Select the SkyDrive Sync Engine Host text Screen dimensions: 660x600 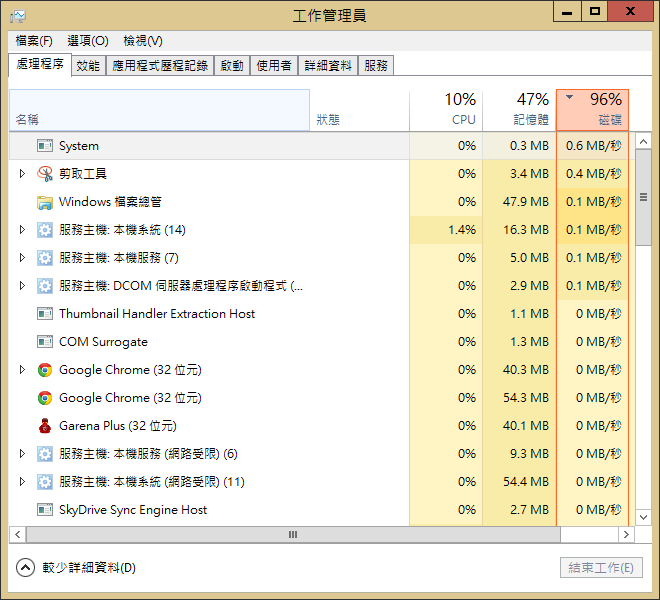pos(133,510)
